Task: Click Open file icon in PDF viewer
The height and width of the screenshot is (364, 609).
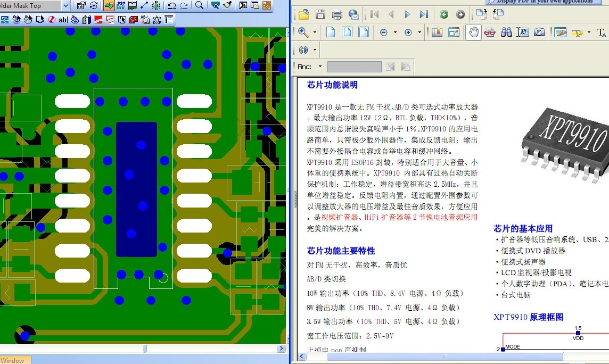Action: [304, 15]
